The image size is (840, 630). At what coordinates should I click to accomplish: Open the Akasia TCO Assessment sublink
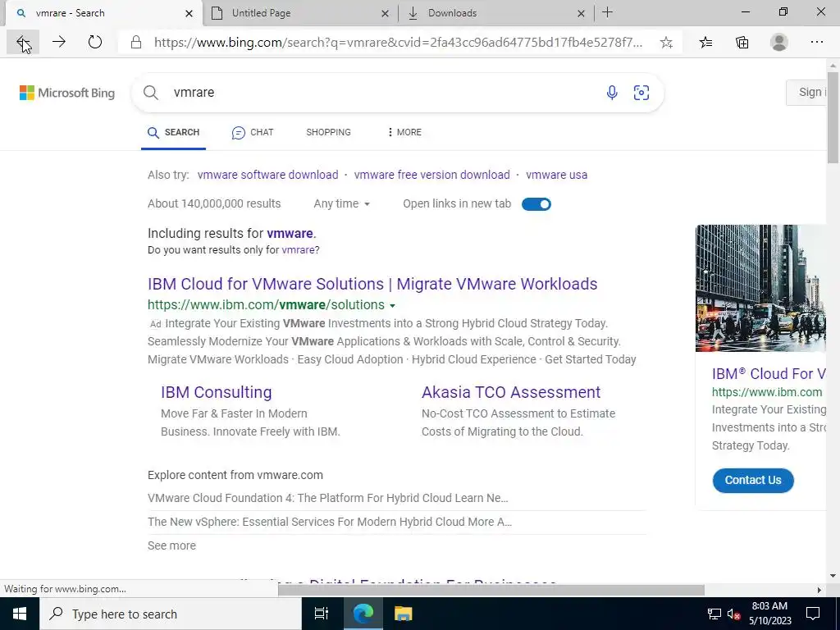pyautogui.click(x=511, y=392)
